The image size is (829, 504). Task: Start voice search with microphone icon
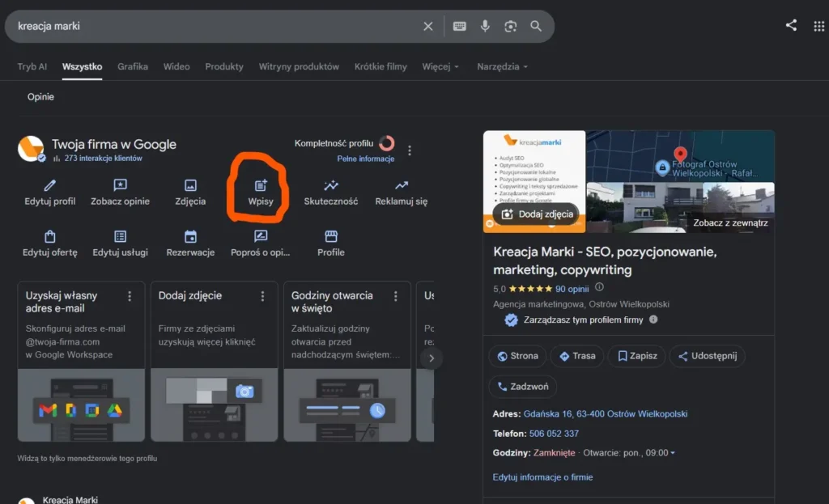click(x=485, y=26)
